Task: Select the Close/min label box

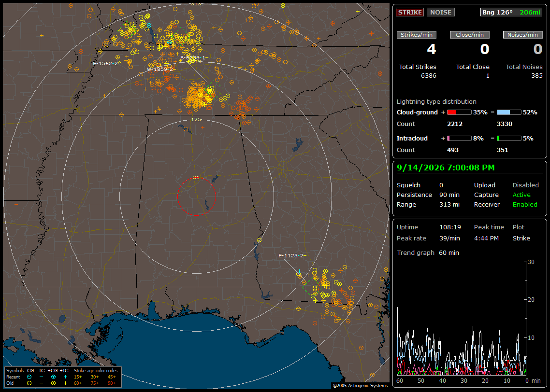Action: coord(469,35)
